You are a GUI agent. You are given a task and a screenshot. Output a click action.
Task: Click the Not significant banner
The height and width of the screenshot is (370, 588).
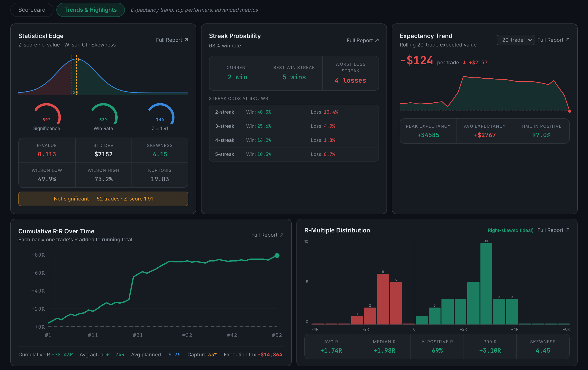click(103, 199)
